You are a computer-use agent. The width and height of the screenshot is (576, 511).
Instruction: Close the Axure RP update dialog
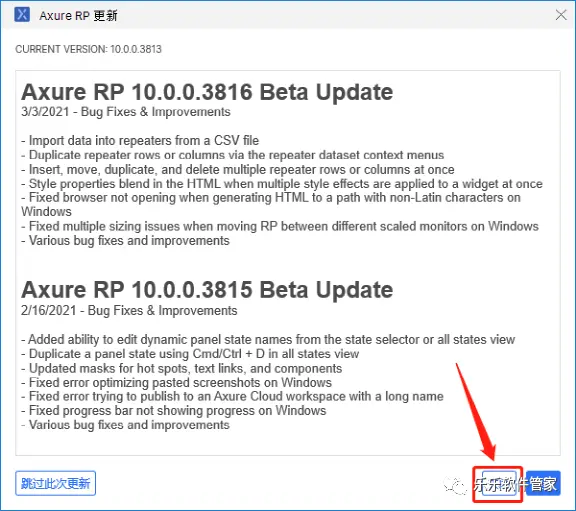click(561, 15)
